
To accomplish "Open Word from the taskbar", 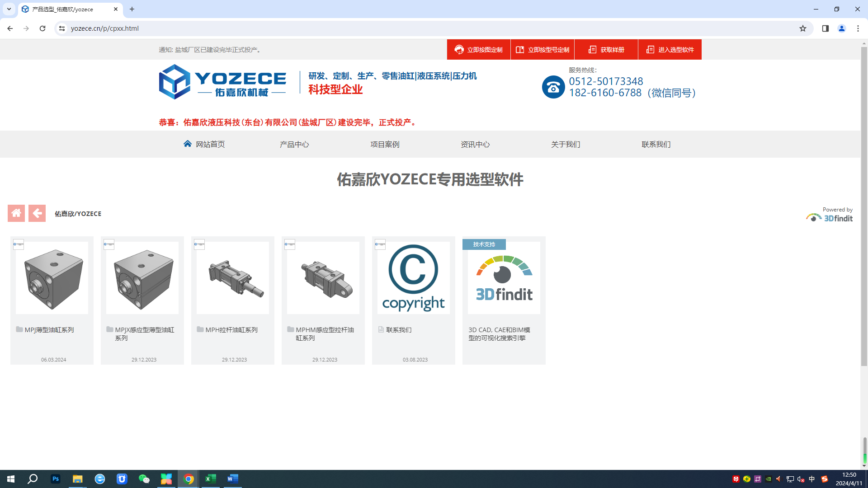I will click(x=233, y=479).
